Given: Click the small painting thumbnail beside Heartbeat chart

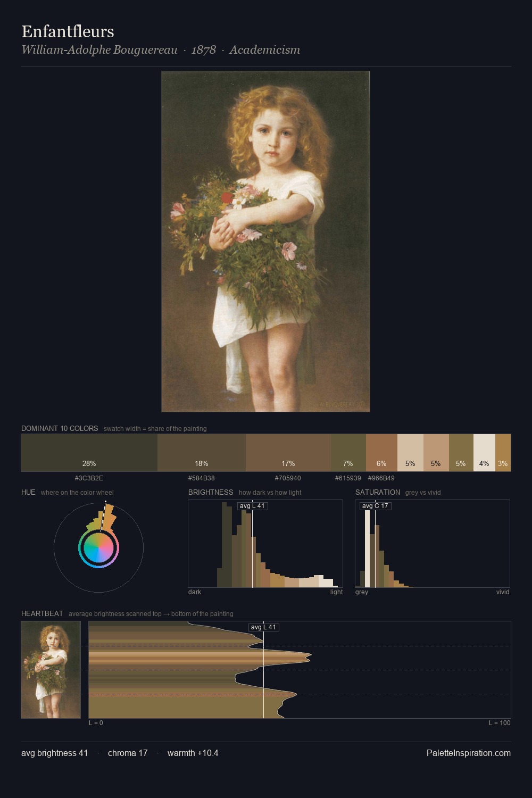Looking at the screenshot, I should click(x=51, y=670).
